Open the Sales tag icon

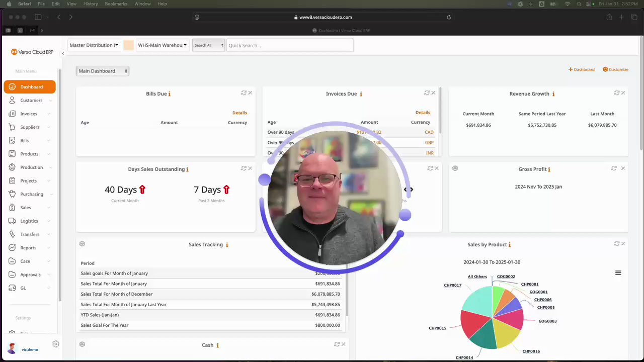(x=13, y=208)
